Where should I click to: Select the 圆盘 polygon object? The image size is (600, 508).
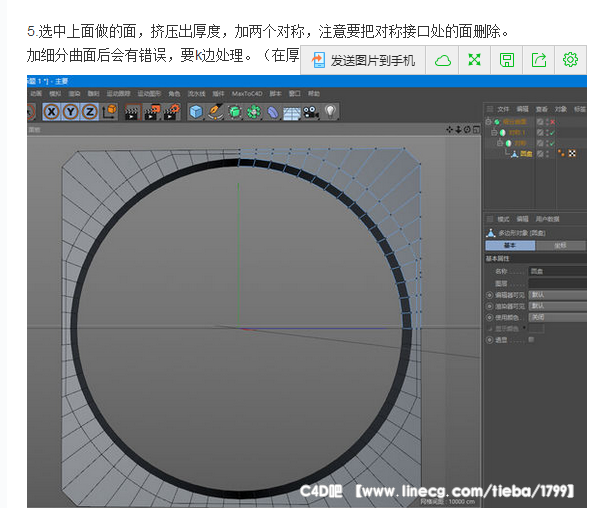pyautogui.click(x=526, y=154)
